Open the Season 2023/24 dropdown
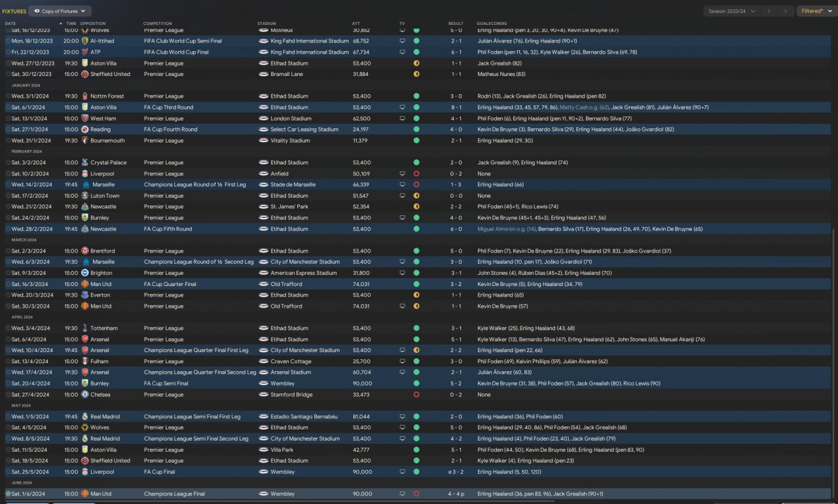 (732, 11)
